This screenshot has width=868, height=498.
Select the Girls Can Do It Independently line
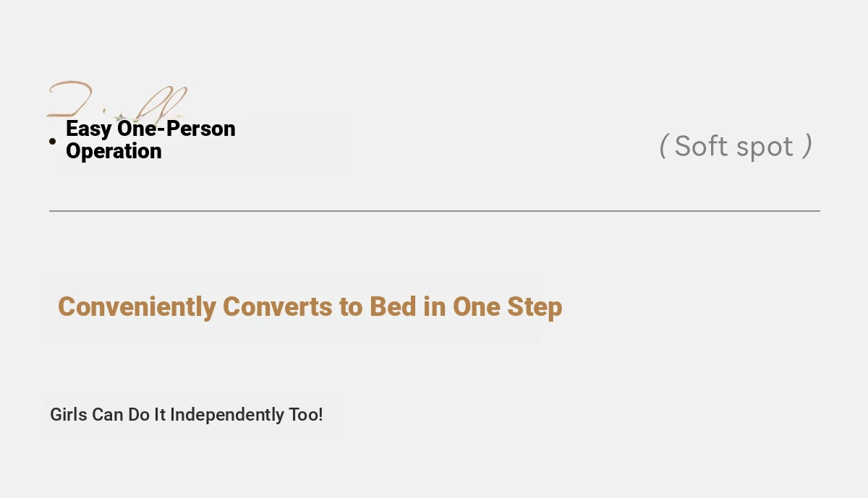187,415
